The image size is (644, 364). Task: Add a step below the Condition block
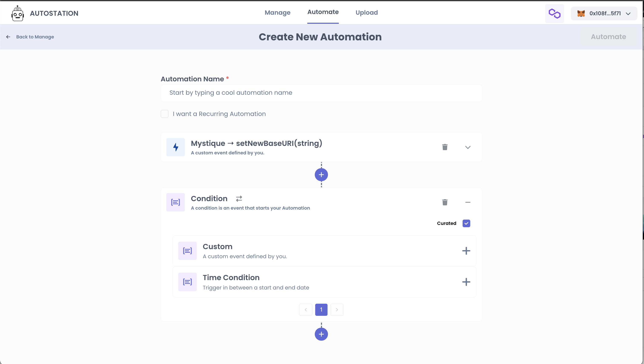tap(321, 334)
